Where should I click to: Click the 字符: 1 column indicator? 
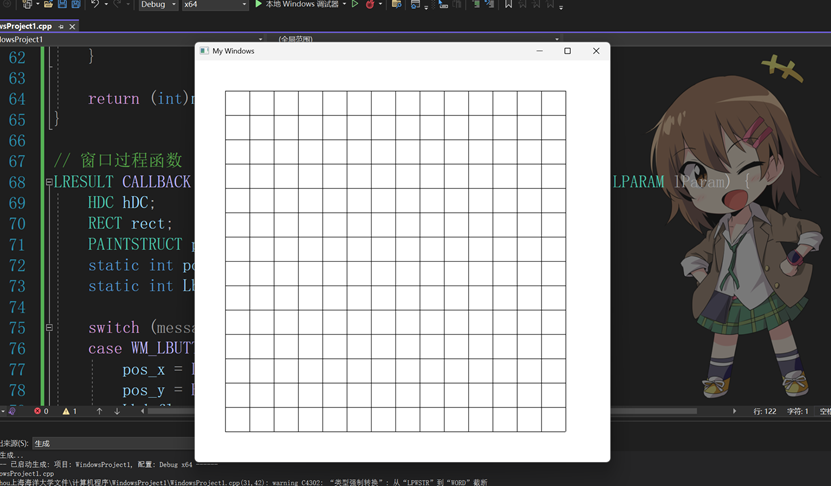pos(798,411)
